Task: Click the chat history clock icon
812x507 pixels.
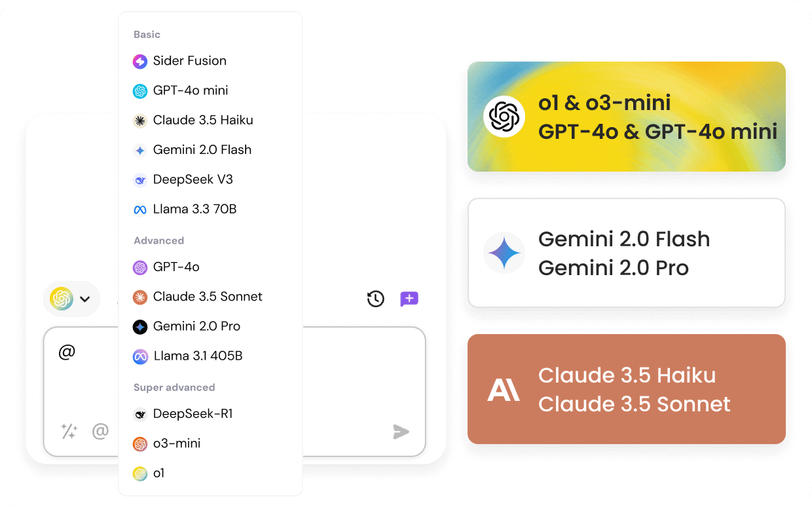Action: click(375, 299)
